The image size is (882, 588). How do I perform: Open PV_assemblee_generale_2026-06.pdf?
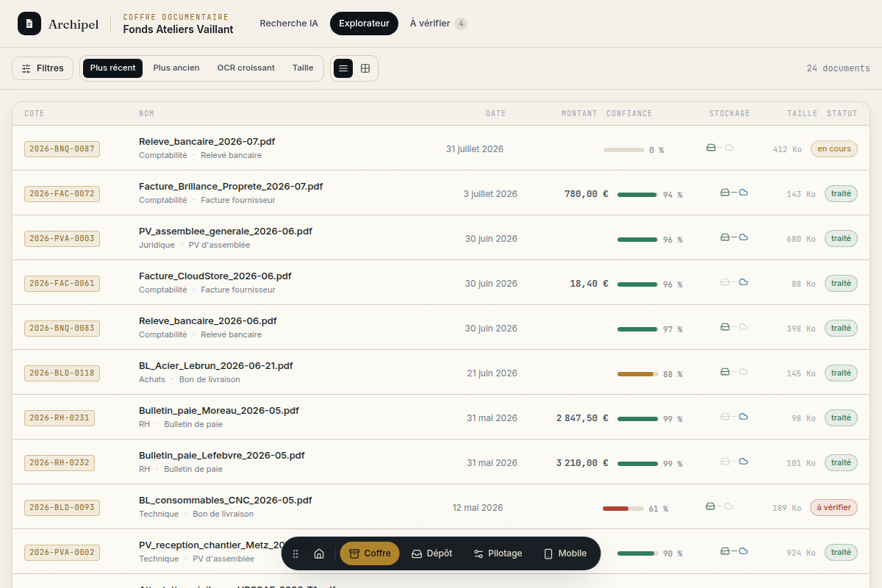pos(226,232)
